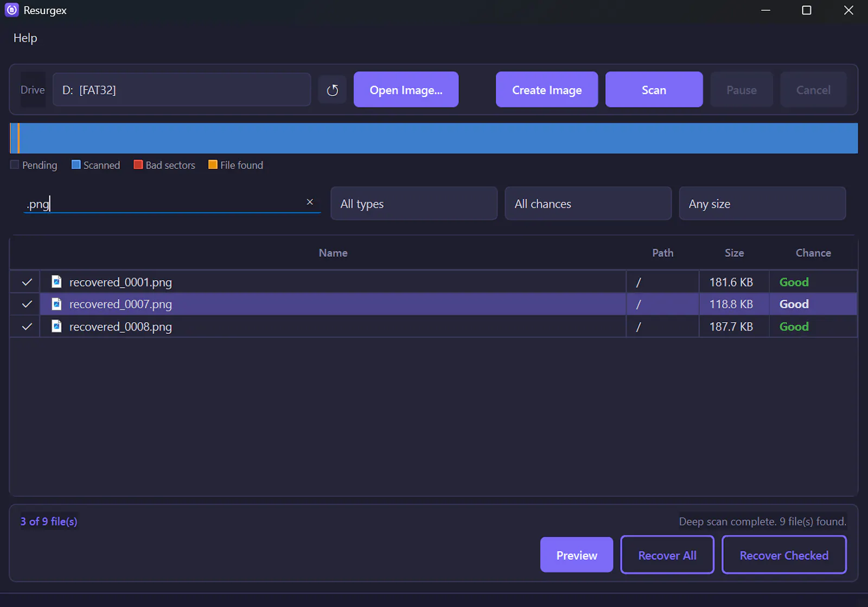This screenshot has width=868, height=607.
Task: Click the Pause button
Action: tap(742, 90)
